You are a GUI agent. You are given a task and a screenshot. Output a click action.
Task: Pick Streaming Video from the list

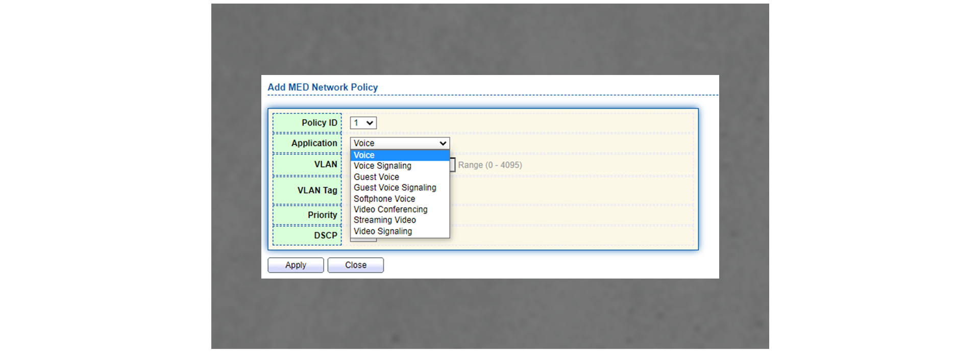click(384, 220)
